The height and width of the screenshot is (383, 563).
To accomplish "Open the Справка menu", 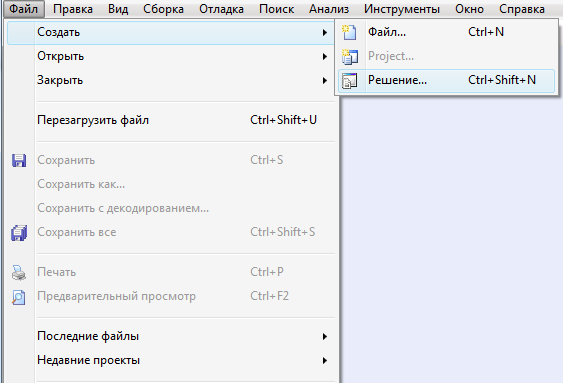I will point(522,9).
